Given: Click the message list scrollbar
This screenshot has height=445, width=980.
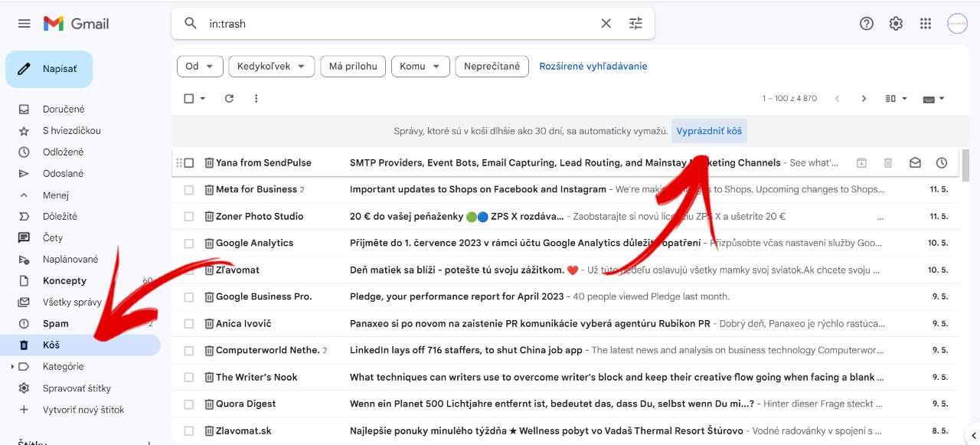Looking at the screenshot, I should (x=965, y=165).
